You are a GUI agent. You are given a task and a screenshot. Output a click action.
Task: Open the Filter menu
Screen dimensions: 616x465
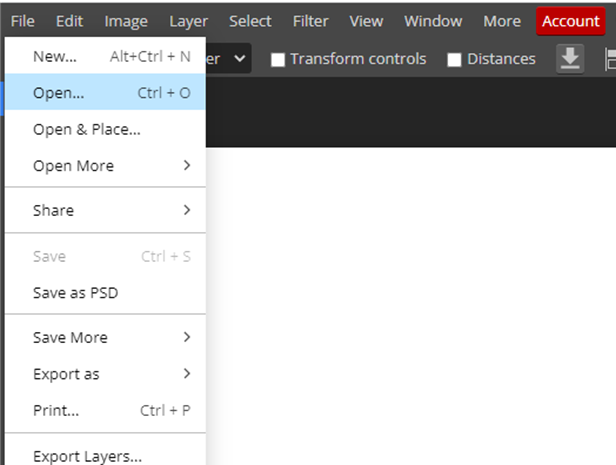(310, 21)
